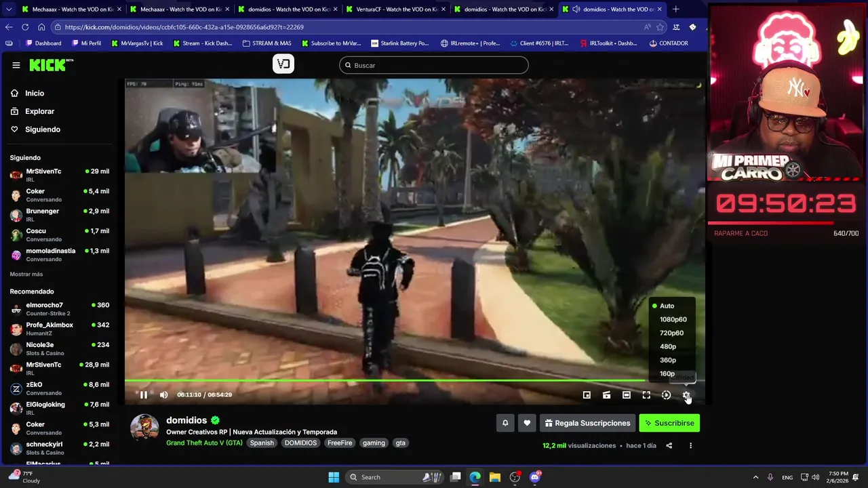Screen dimensions: 868x488
Task: Click the DOMIDIOS tag
Action: click(300, 443)
